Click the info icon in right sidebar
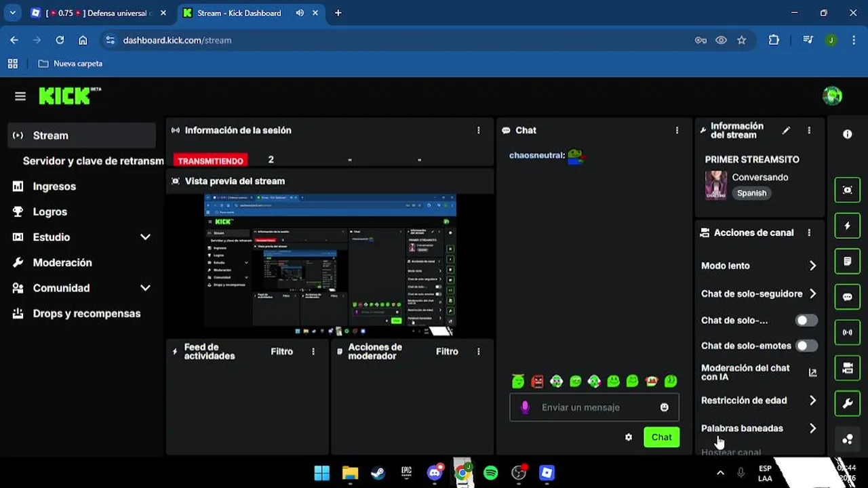868x488 pixels. 847,134
